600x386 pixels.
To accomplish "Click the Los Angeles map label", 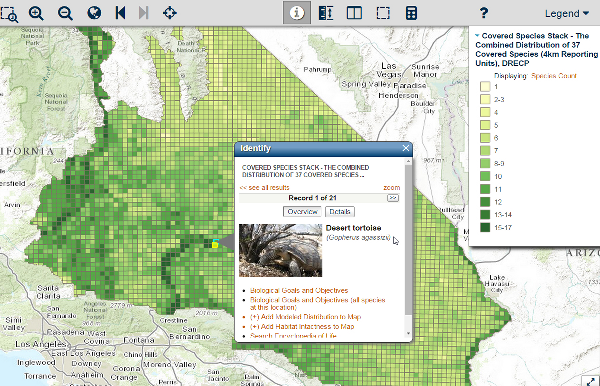I will [41, 344].
